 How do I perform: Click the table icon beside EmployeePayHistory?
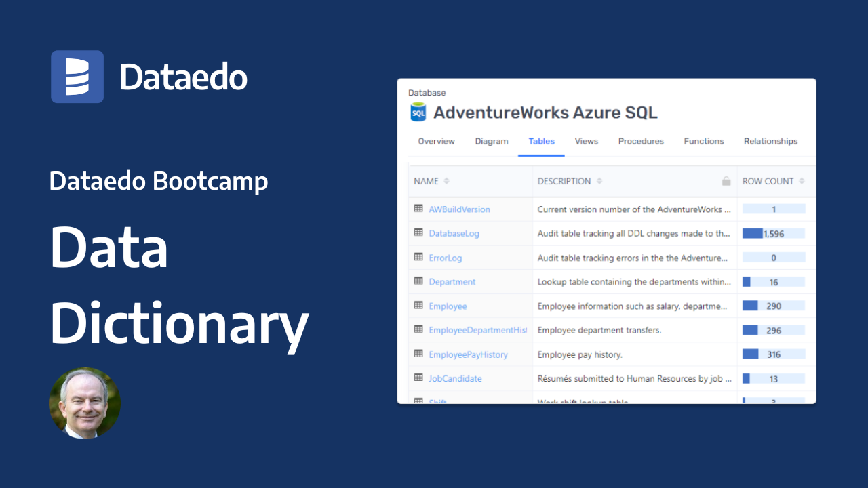point(418,354)
